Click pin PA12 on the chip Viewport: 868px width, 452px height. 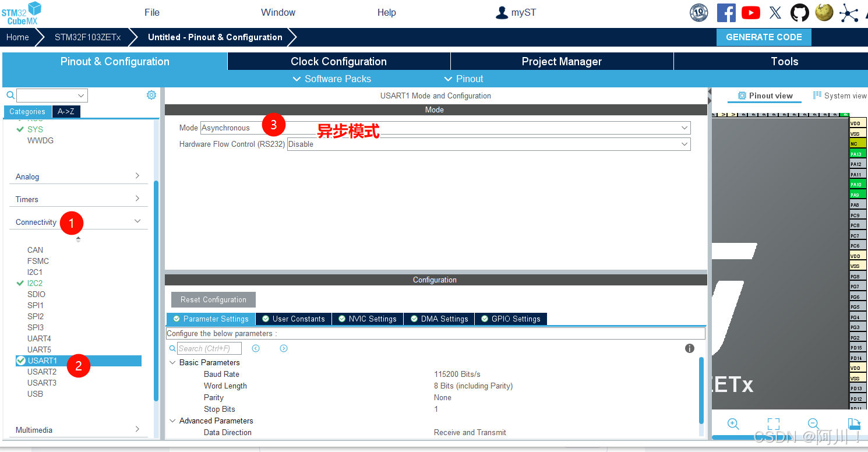click(x=858, y=164)
